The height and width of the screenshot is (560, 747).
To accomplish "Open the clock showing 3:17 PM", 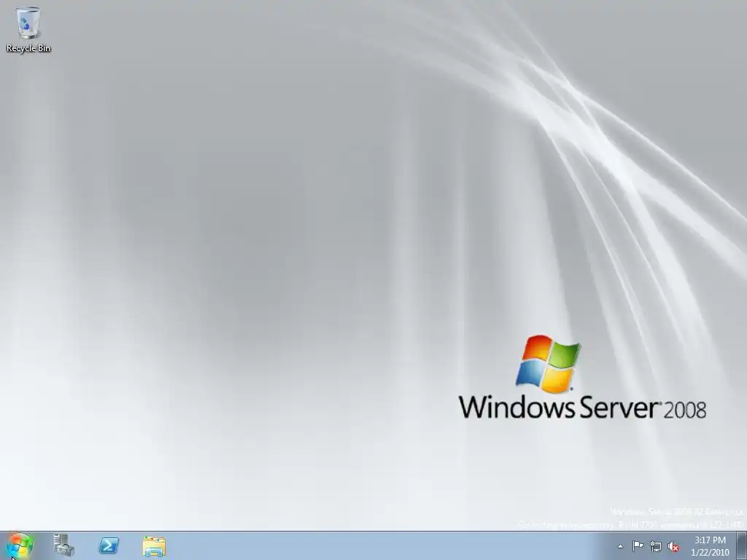I will click(710, 545).
